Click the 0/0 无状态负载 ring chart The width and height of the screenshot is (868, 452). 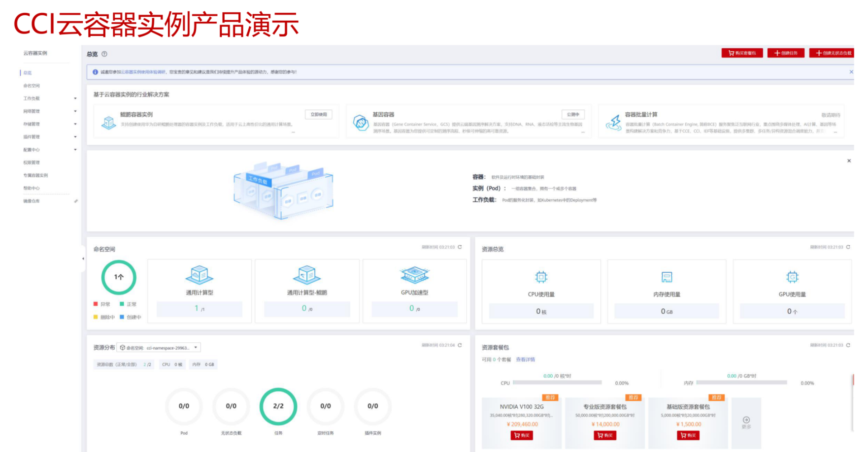point(231,406)
